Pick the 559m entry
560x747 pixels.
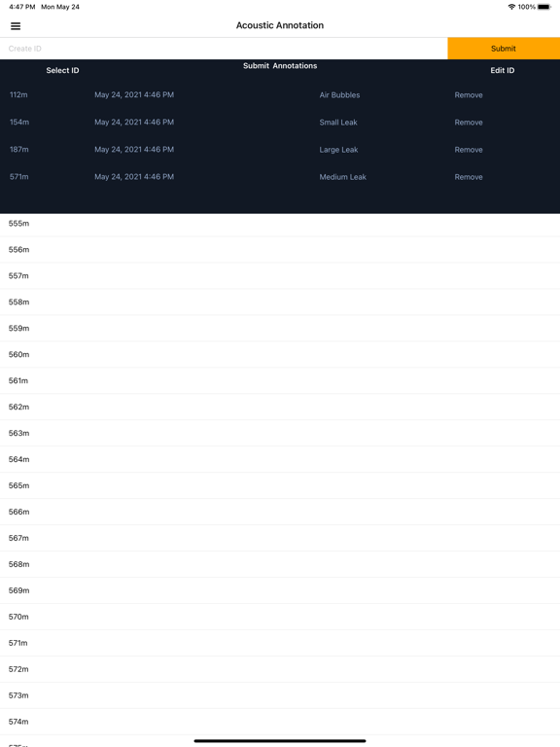[280, 328]
